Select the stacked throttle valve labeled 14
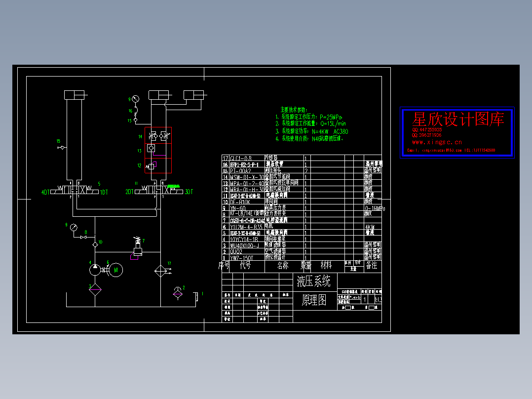 [158, 136]
